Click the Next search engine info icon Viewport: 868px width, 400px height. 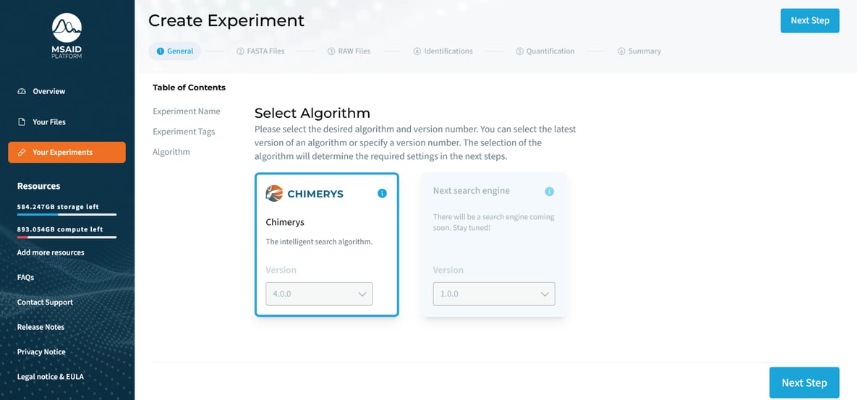click(549, 191)
